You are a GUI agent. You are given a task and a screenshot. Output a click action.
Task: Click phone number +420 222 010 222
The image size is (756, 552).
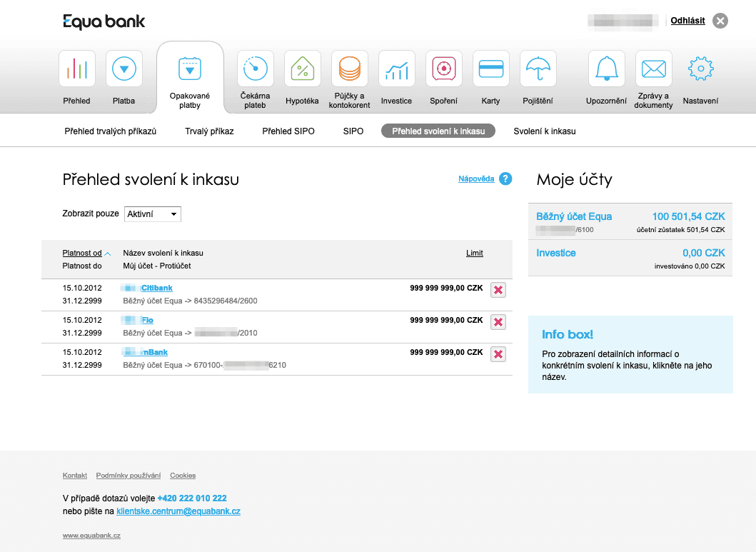(192, 498)
